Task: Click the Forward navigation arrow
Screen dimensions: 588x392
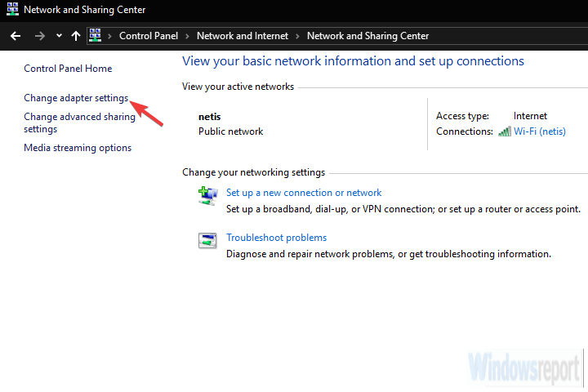Action: pos(40,36)
